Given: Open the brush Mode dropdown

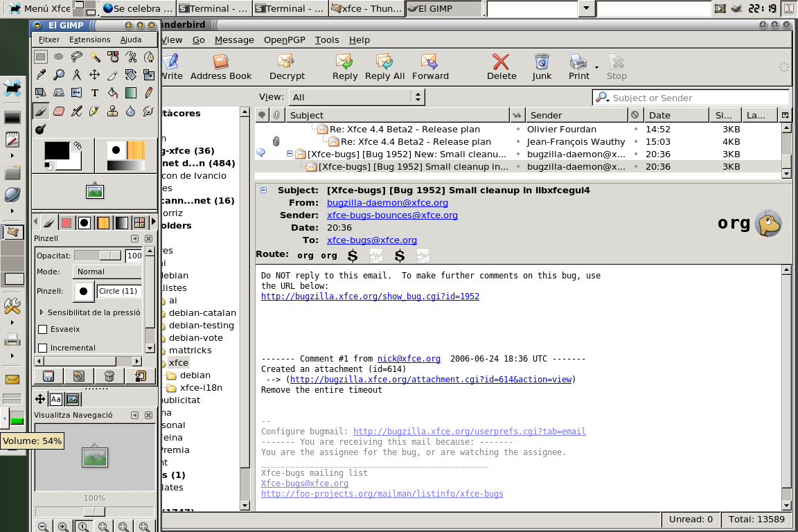Looking at the screenshot, I should [107, 272].
